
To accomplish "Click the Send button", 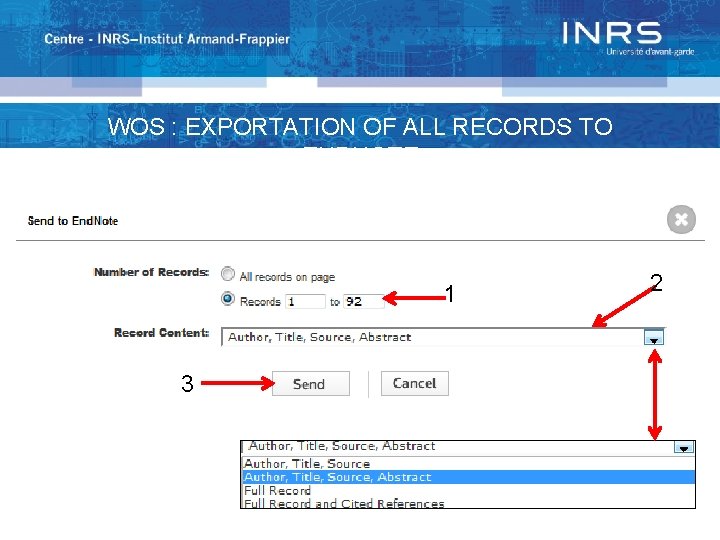I will (311, 384).
